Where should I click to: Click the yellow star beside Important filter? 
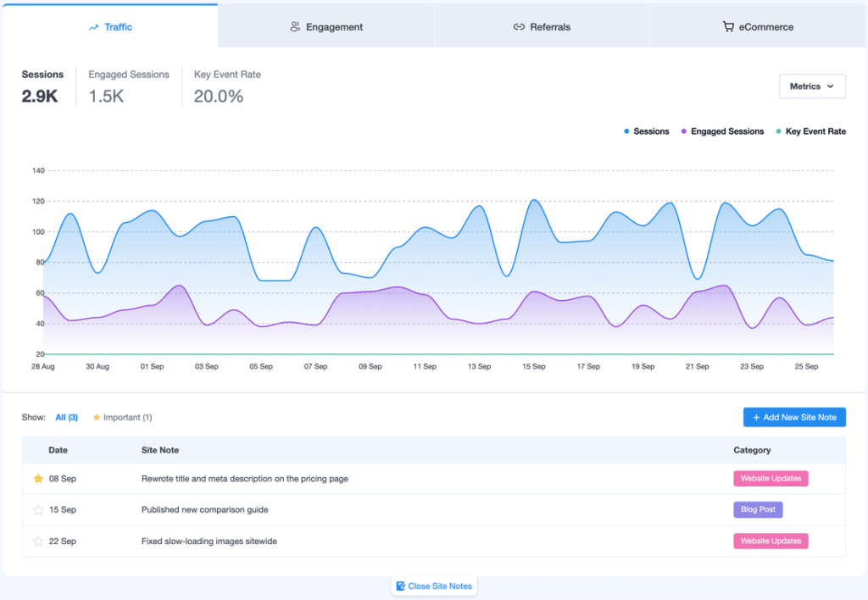(97, 417)
